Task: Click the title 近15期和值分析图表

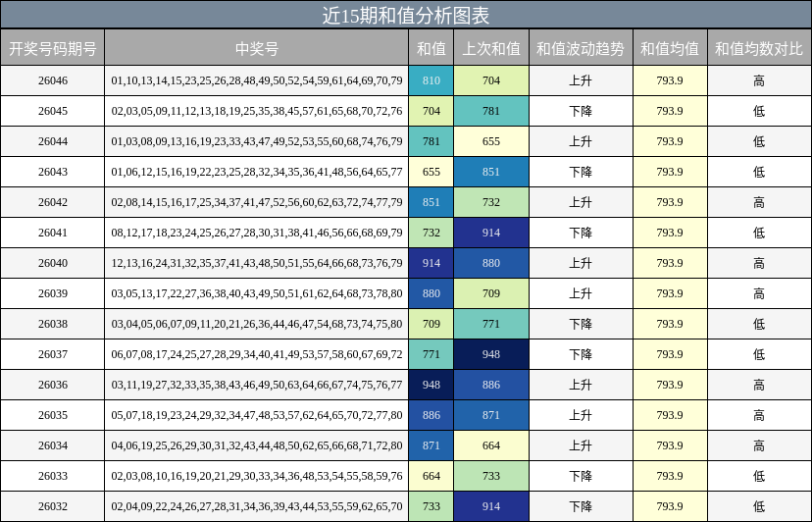Action: click(x=405, y=15)
